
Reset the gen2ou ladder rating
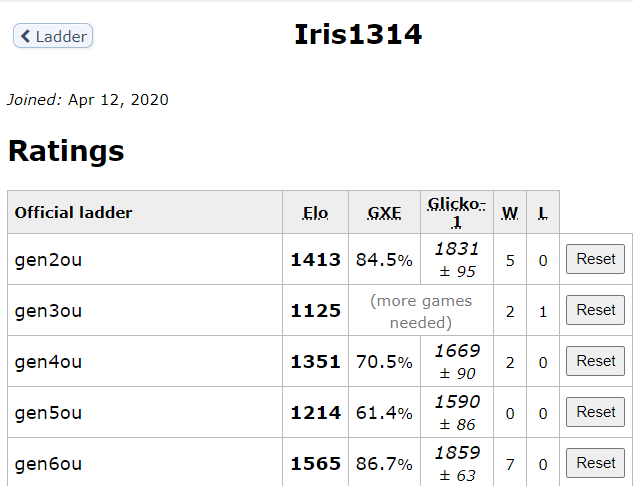tap(595, 259)
